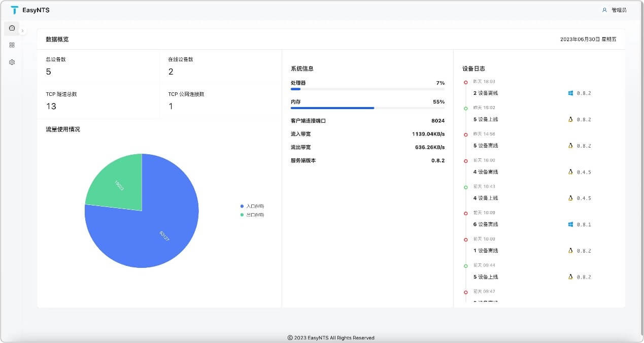Select the 4 设备上线 log entry
This screenshot has width=644, height=343.
pos(486,198)
